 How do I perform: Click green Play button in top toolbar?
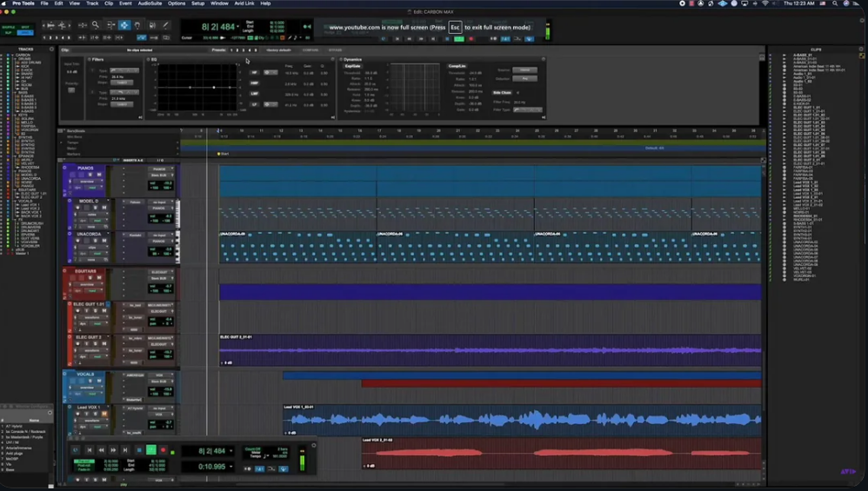[x=459, y=39]
